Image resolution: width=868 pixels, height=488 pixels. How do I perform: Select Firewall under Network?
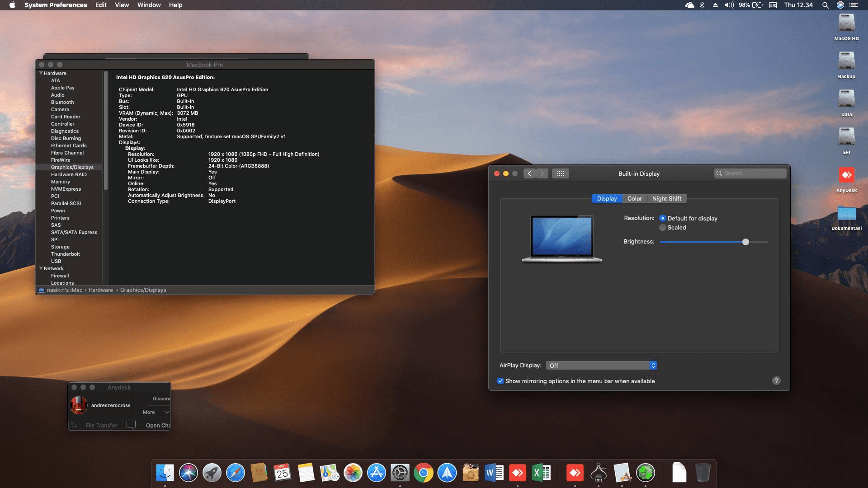click(60, 276)
